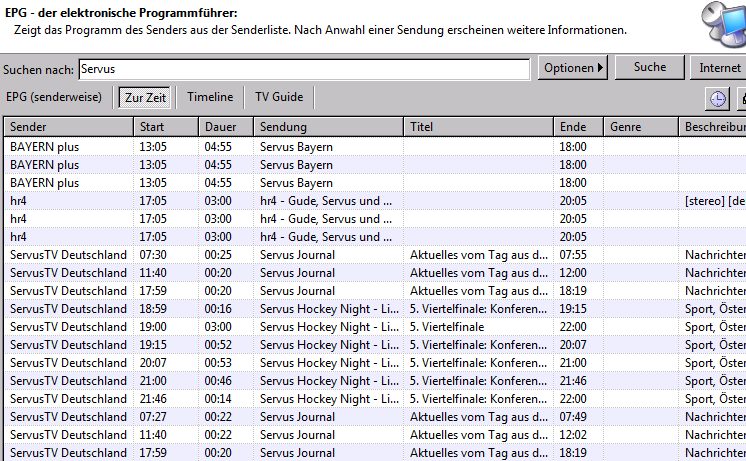Image resolution: width=746 pixels, height=461 pixels.
Task: Sort by the Titel column header
Action: pyautogui.click(x=478, y=127)
